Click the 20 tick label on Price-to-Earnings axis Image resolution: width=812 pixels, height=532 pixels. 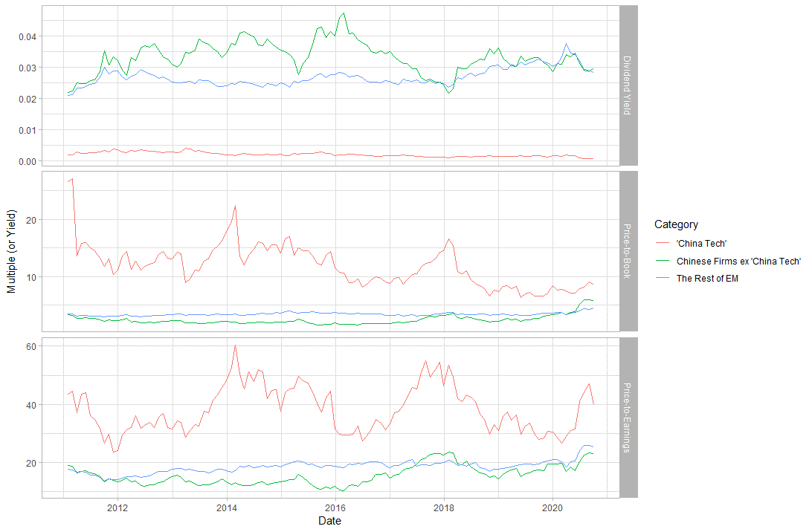tap(31, 463)
